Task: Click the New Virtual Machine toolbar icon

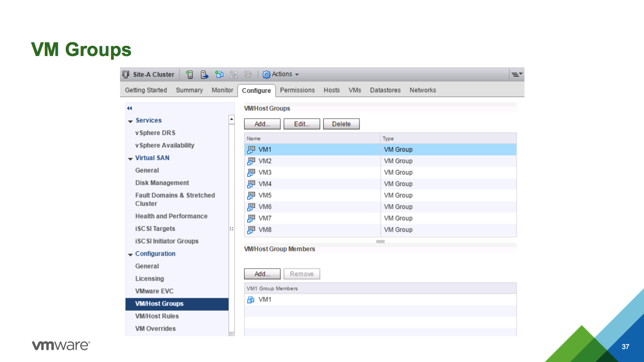Action: [x=219, y=75]
